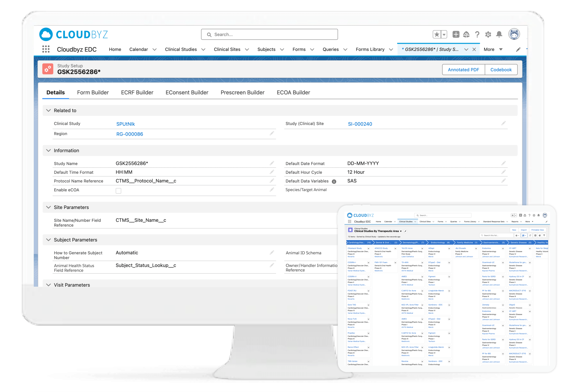Viewport: 566px width, 392px height.
Task: Collapse the Visit Parameters section
Action: (x=48, y=285)
